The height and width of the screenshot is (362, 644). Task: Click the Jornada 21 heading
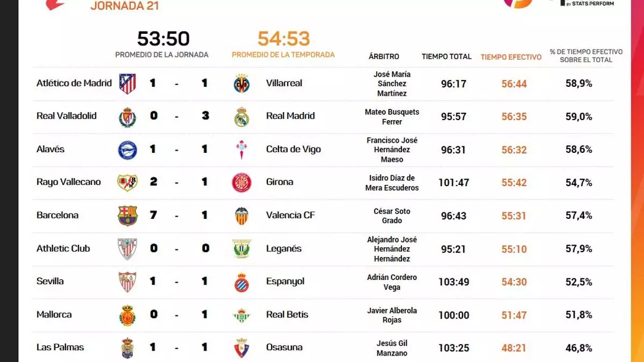[x=125, y=6]
